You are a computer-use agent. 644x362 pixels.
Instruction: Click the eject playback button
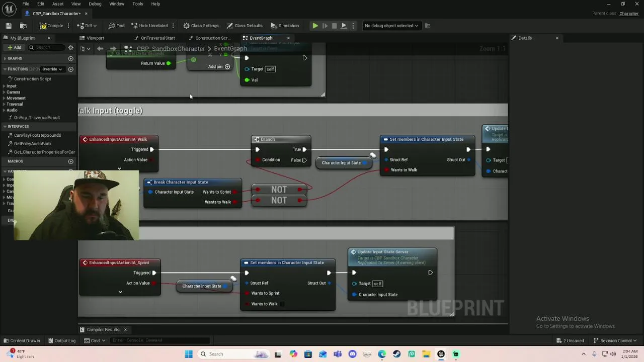click(x=344, y=26)
